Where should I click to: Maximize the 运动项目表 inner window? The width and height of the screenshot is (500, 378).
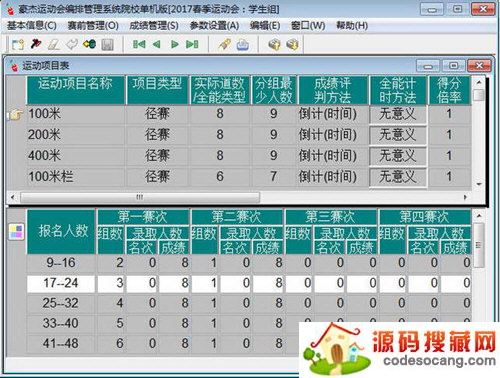point(454,66)
